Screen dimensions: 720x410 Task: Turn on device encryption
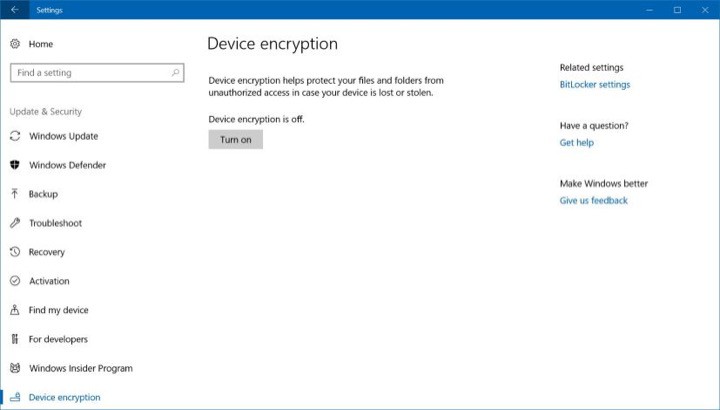[236, 140]
